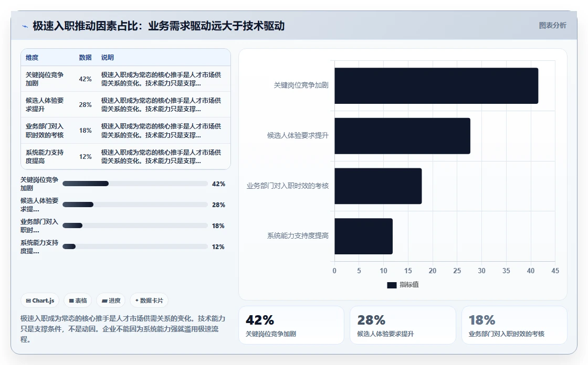Select the 表格 tag chip
Viewport: 588px width, 365px height.
point(78,300)
